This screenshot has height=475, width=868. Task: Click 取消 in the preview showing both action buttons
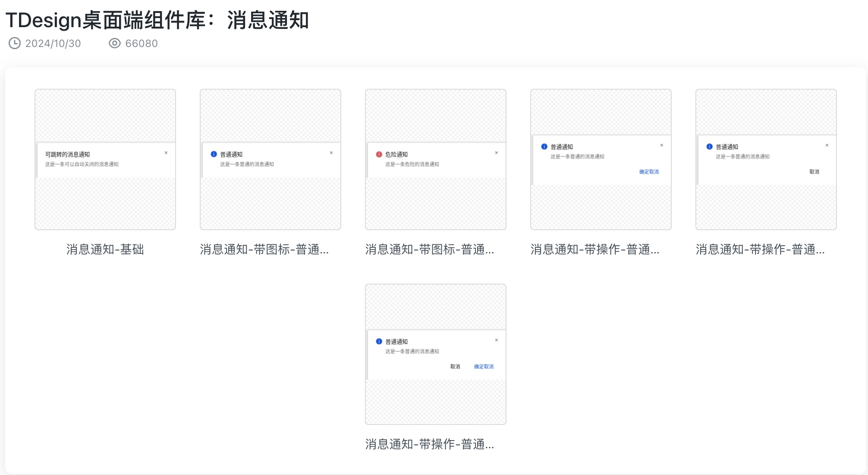coord(455,366)
